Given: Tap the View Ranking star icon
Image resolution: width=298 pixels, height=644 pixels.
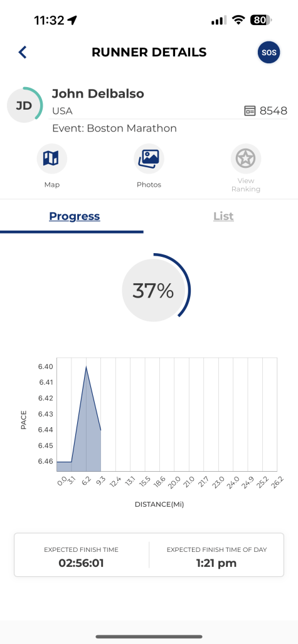Looking at the screenshot, I should pyautogui.click(x=246, y=158).
